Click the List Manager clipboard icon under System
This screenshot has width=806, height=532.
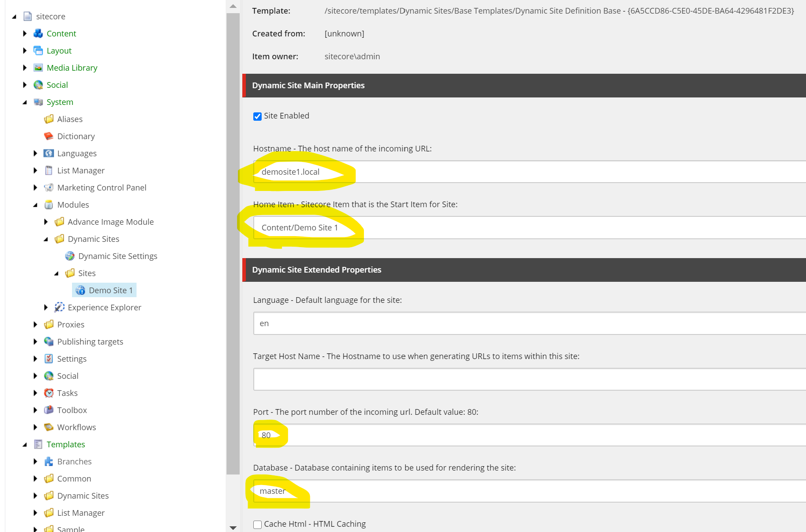(x=49, y=170)
